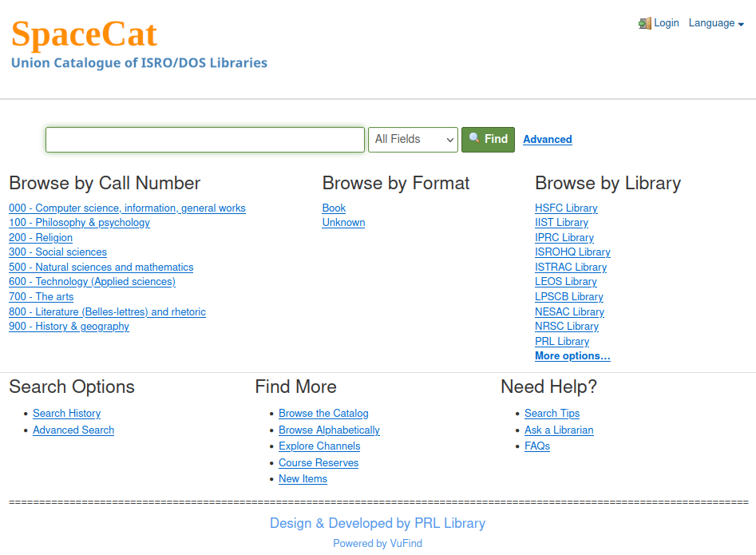Open Explore Channels
Viewport: 756px width, 555px height.
click(319, 446)
